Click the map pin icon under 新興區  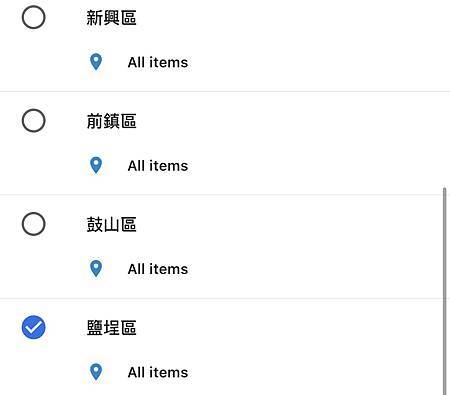pos(96,62)
